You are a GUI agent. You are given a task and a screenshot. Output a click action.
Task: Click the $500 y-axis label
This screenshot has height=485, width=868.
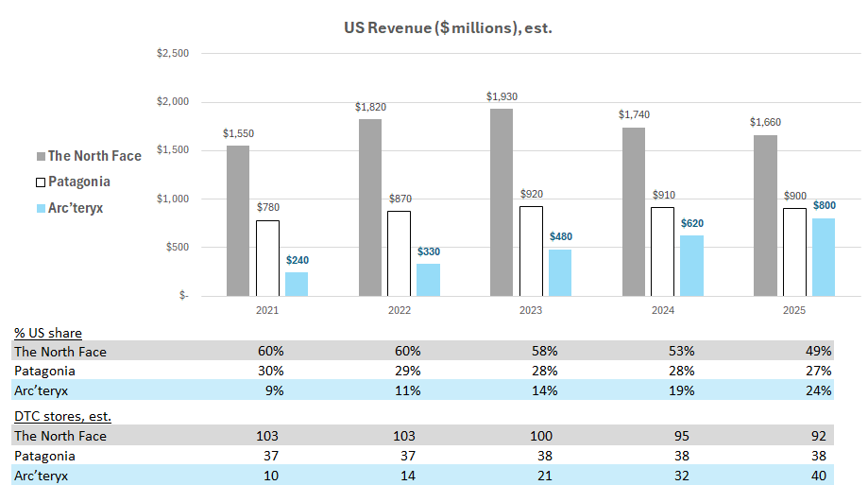click(x=178, y=247)
